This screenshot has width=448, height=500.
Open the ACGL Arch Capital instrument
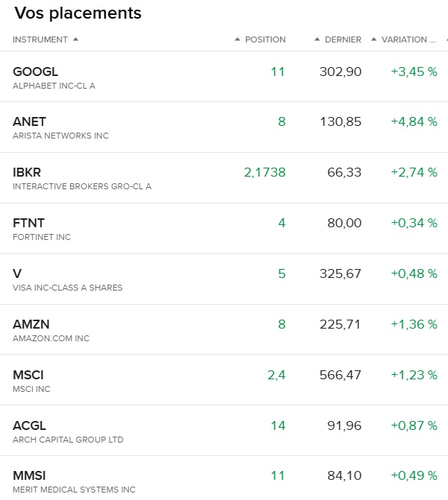[29, 425]
